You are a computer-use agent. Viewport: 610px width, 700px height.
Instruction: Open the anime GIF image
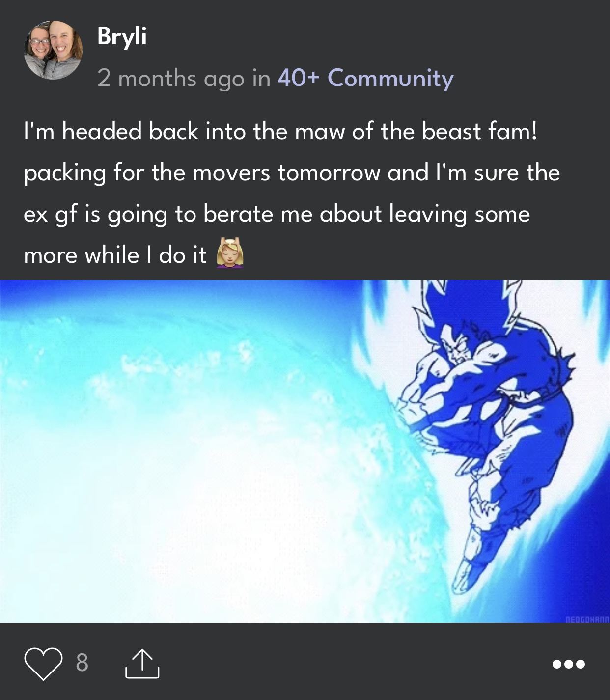click(x=305, y=451)
